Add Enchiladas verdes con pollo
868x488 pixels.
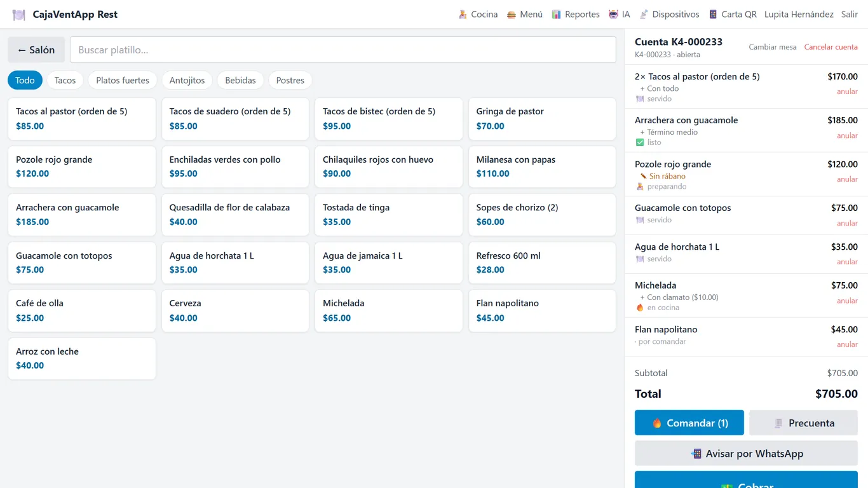(x=235, y=167)
